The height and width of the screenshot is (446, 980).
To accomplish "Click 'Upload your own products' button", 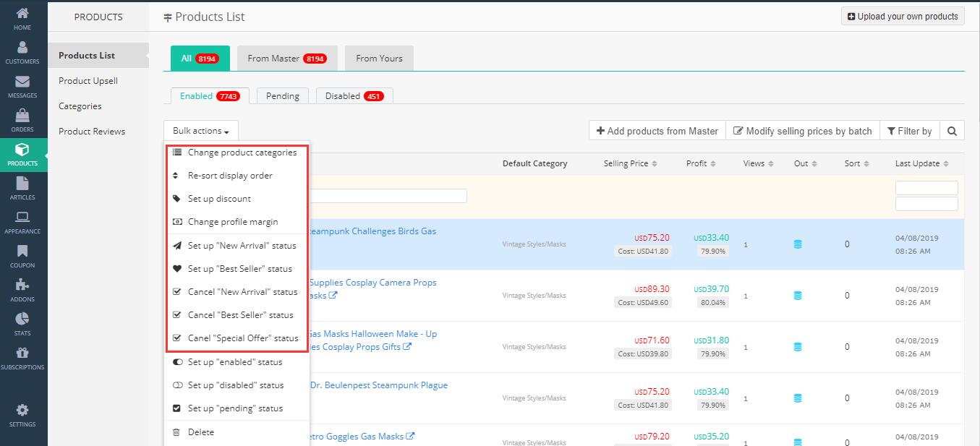I will (902, 16).
